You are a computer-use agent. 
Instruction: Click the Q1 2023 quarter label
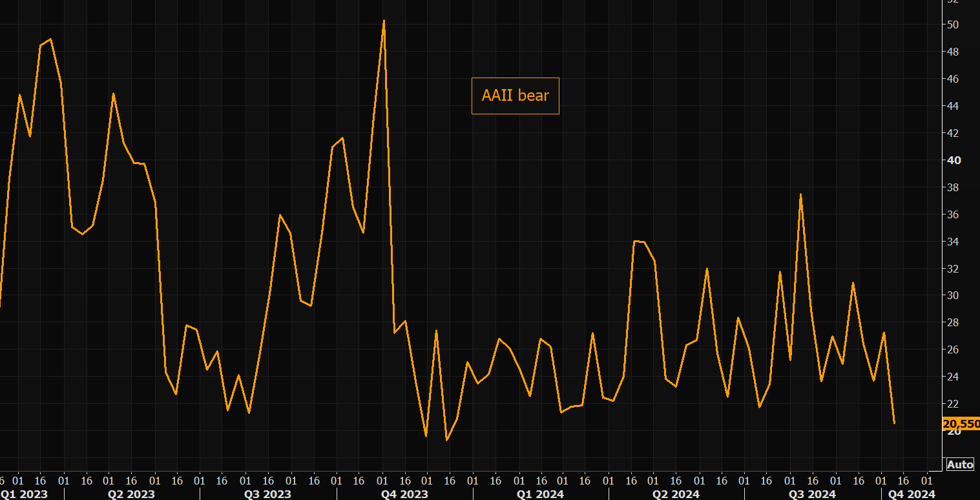click(23, 494)
